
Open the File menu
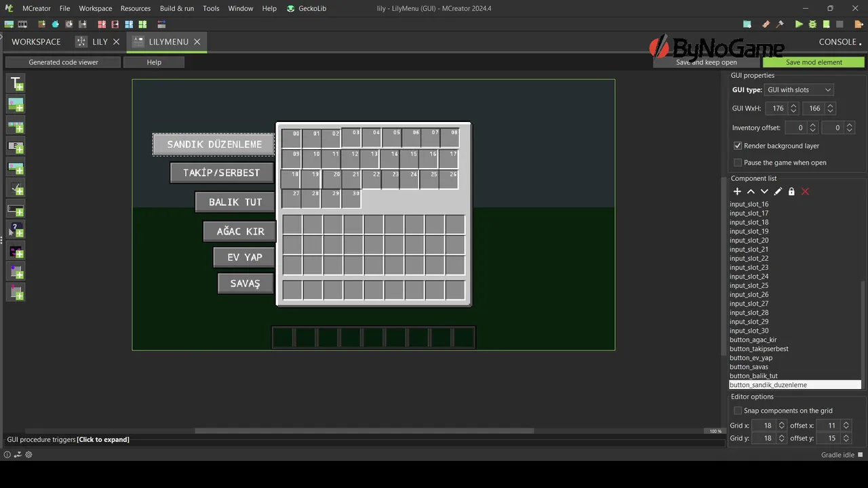[x=64, y=8]
